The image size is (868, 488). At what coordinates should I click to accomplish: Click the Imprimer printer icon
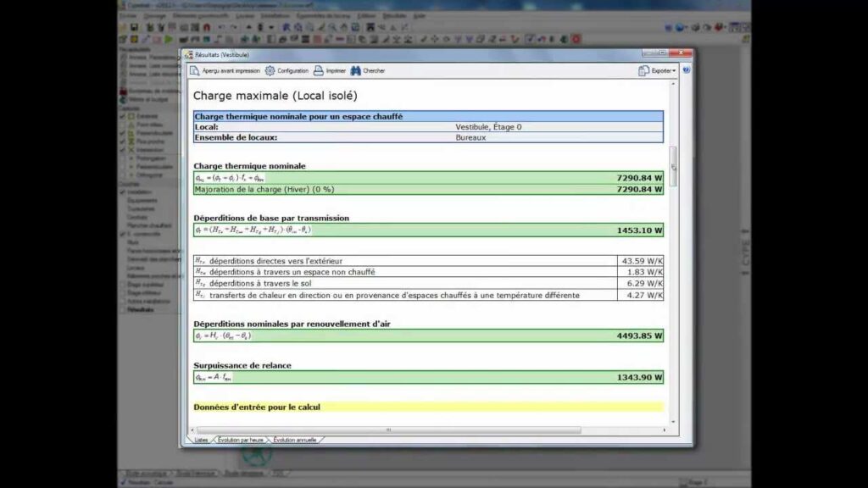tap(319, 71)
